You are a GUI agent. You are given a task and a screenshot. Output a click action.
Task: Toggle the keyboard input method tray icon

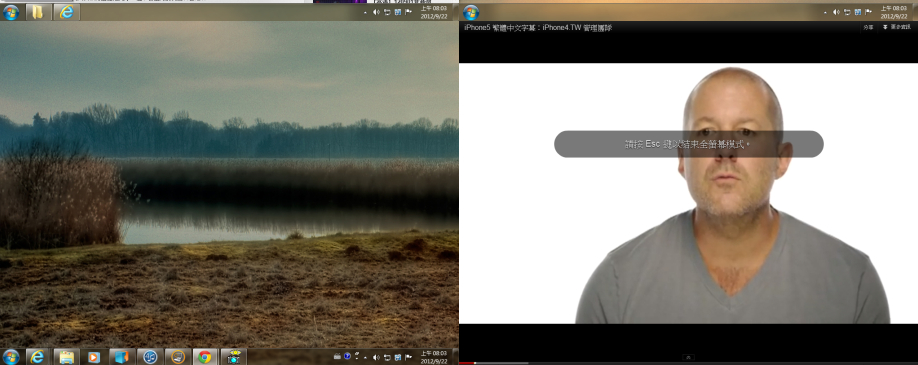pyautogui.click(x=338, y=356)
